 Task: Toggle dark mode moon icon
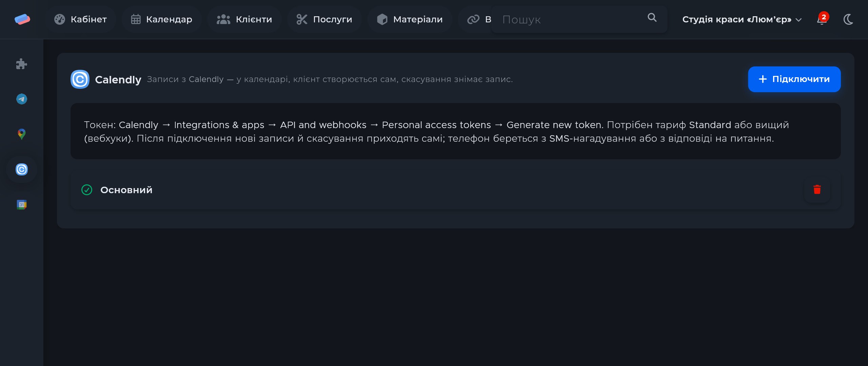click(848, 19)
